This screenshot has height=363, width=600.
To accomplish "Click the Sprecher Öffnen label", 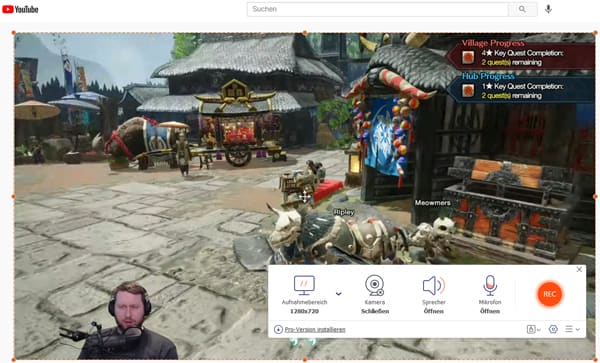I will click(434, 311).
